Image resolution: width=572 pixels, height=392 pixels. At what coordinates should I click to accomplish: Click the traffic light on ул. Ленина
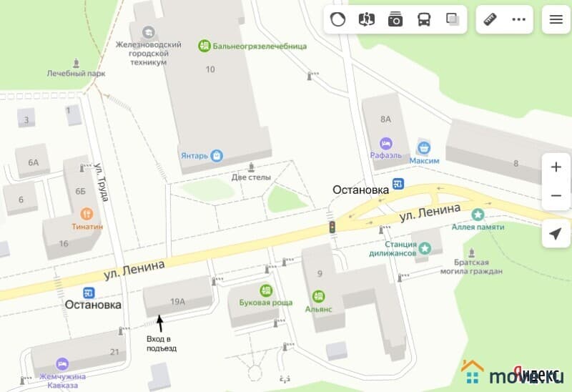[332, 227]
